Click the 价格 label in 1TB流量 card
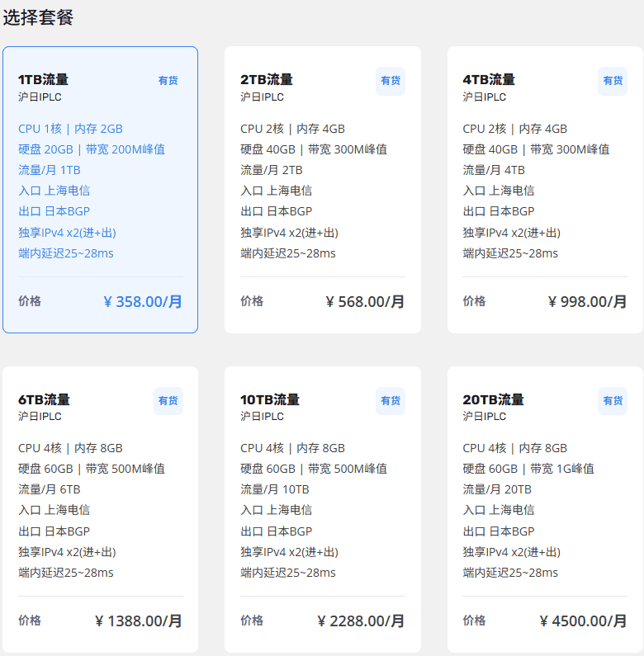The height and width of the screenshot is (656, 644). (30, 301)
